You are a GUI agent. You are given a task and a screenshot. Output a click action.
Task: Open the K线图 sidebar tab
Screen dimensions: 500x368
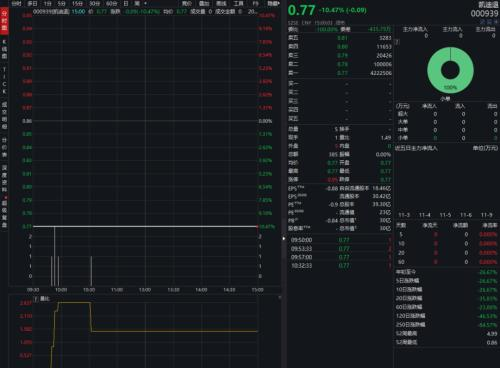[4, 49]
